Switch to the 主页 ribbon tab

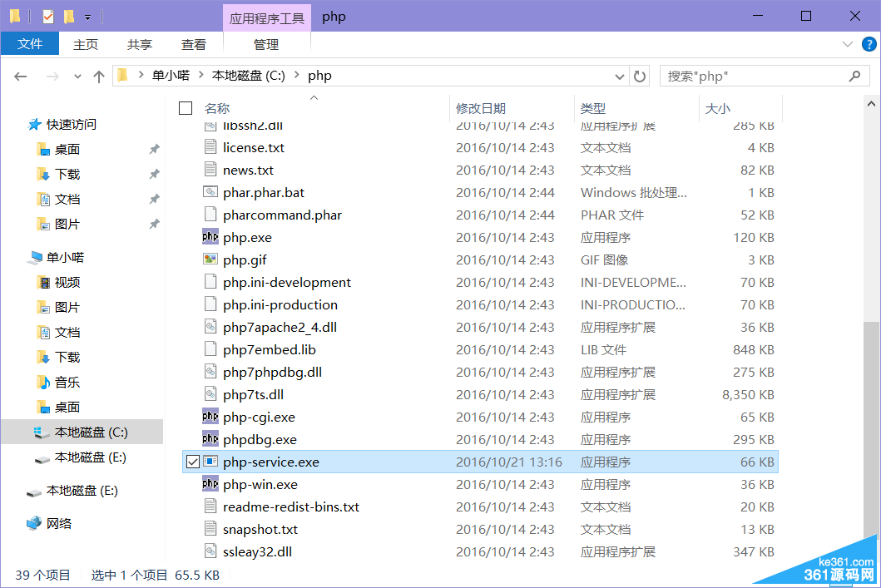click(x=86, y=44)
